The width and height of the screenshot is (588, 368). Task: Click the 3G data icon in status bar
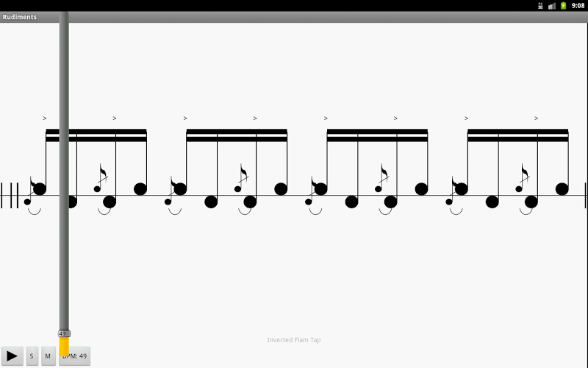pyautogui.click(x=540, y=6)
